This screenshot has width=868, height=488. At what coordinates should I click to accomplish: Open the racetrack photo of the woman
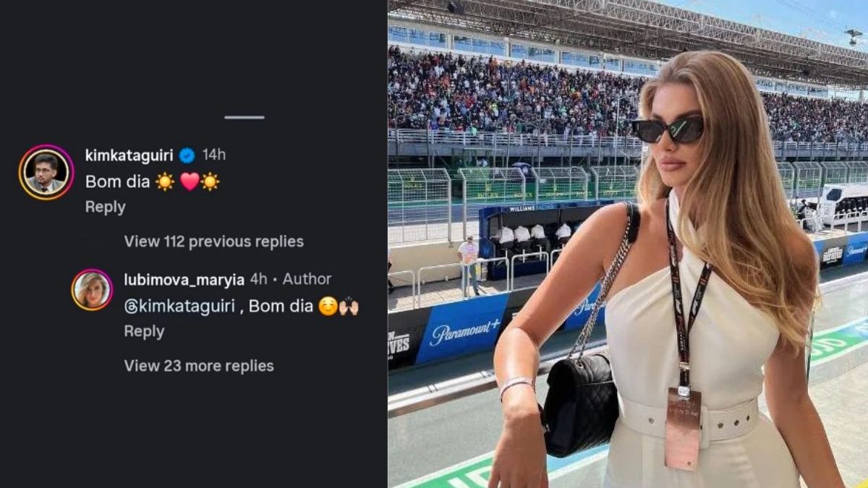628,244
